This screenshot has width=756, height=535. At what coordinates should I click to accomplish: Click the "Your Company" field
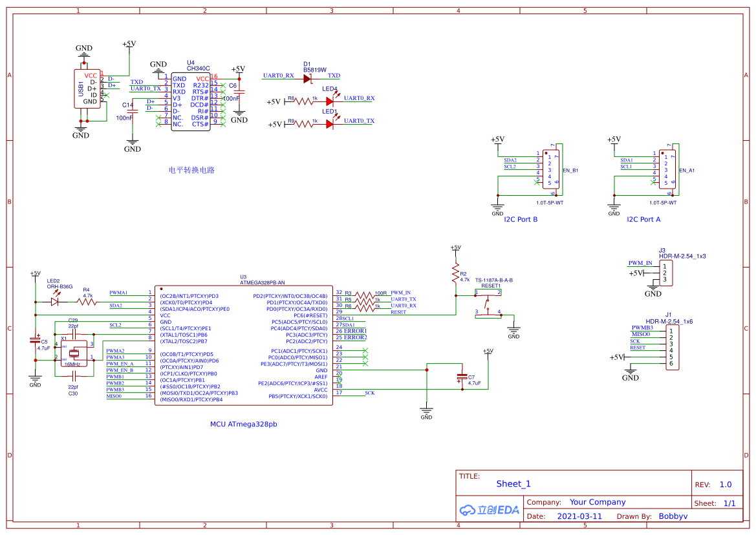(597, 502)
